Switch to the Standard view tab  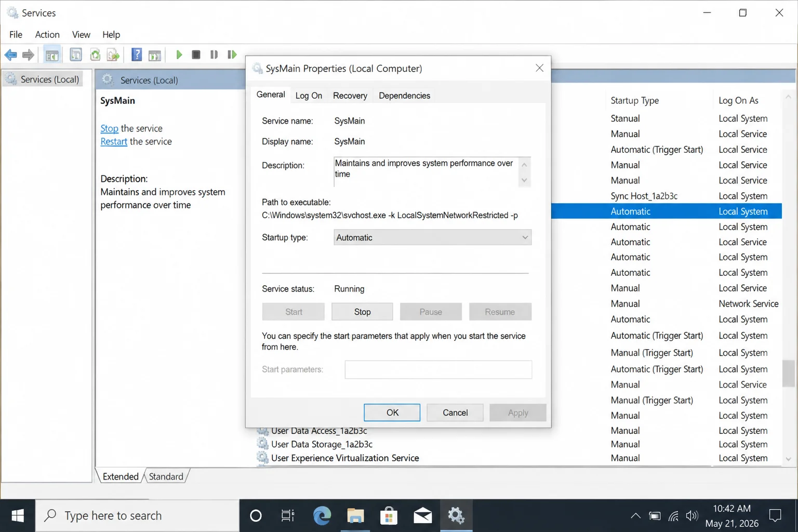click(166, 476)
